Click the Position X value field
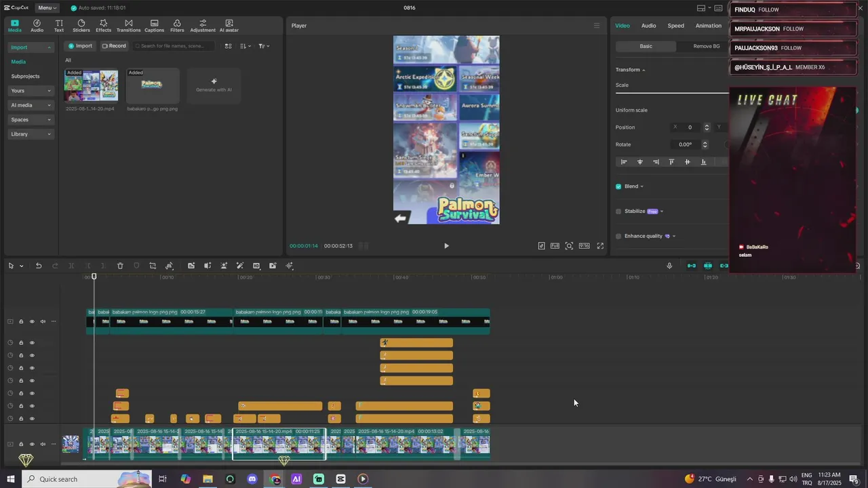This screenshot has width=868, height=488. [690, 127]
